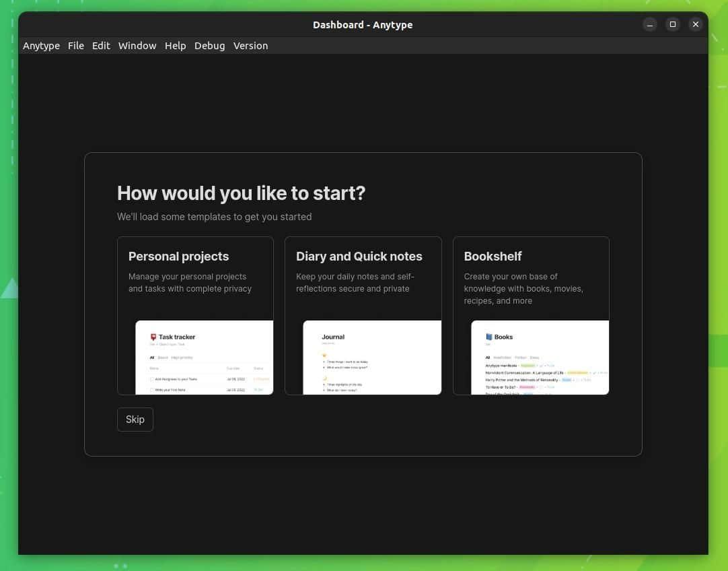Open the Edit menu
728x571 pixels.
[x=101, y=46]
